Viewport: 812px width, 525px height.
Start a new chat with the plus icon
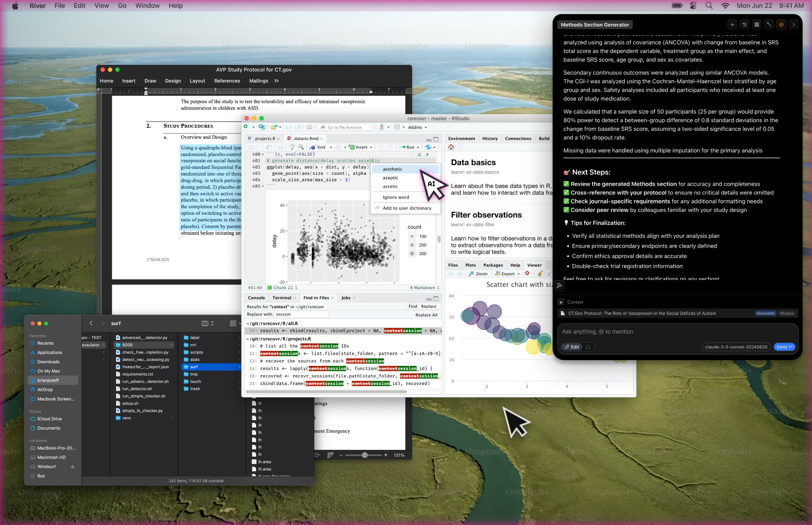click(x=732, y=25)
